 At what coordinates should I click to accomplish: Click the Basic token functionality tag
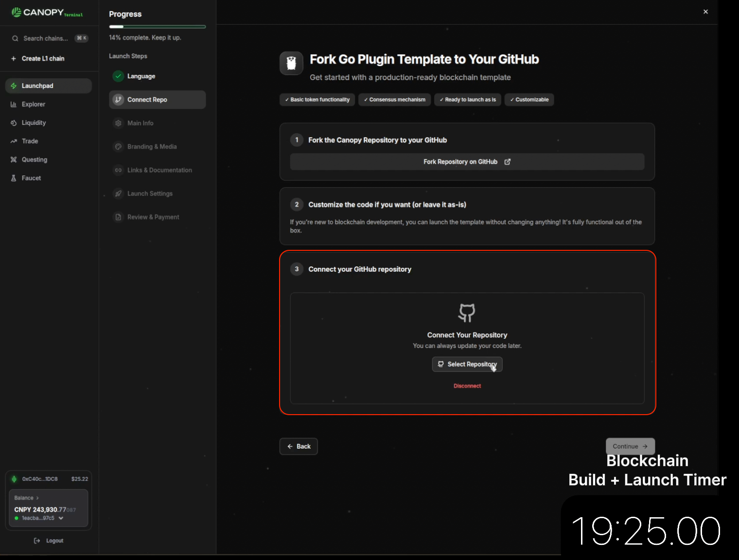[317, 100]
